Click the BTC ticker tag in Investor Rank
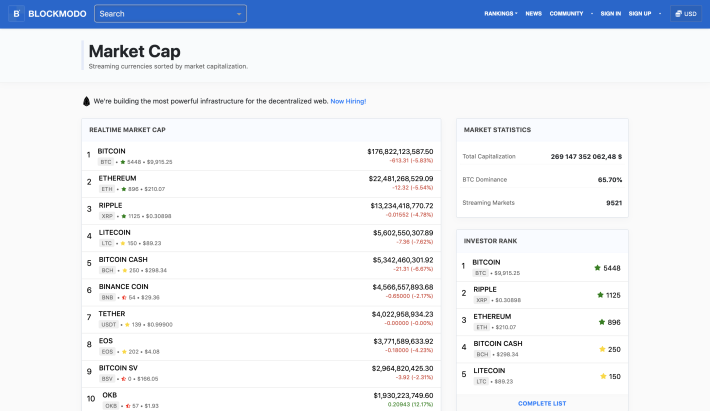 (480, 273)
